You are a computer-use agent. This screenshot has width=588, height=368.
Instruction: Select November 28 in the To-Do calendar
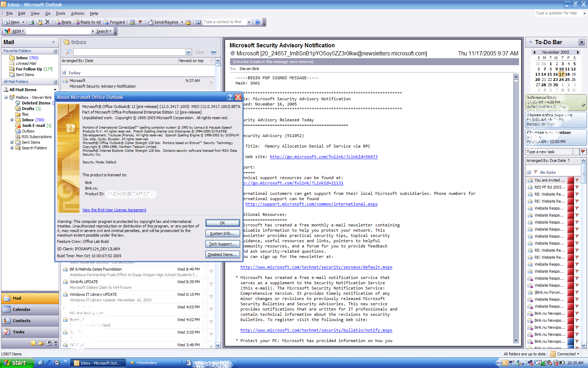tap(544, 85)
